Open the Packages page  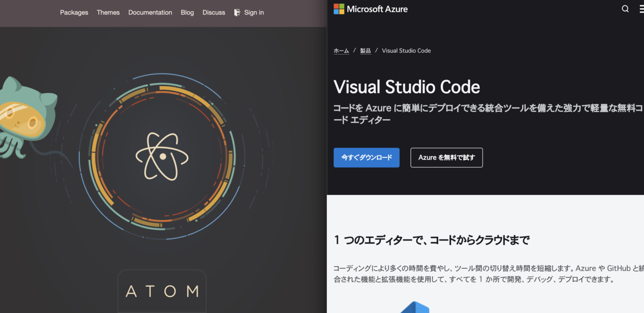pos(74,12)
